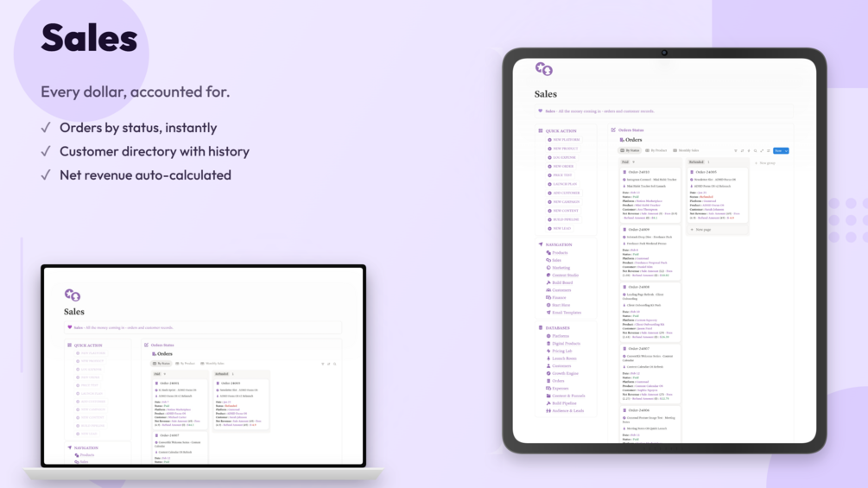Click the Marketing icon in tablet Navigation
The height and width of the screenshot is (488, 868).
548,267
